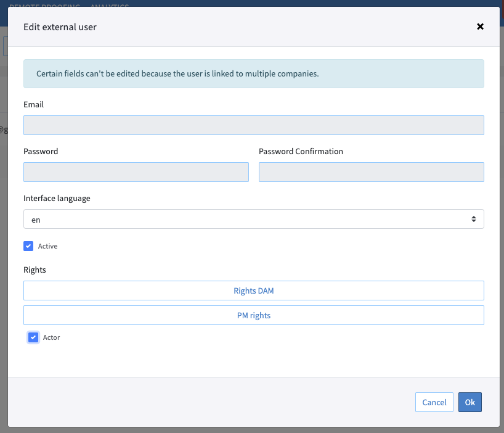Click the Edit external user title
The height and width of the screenshot is (433, 504).
pyautogui.click(x=60, y=27)
